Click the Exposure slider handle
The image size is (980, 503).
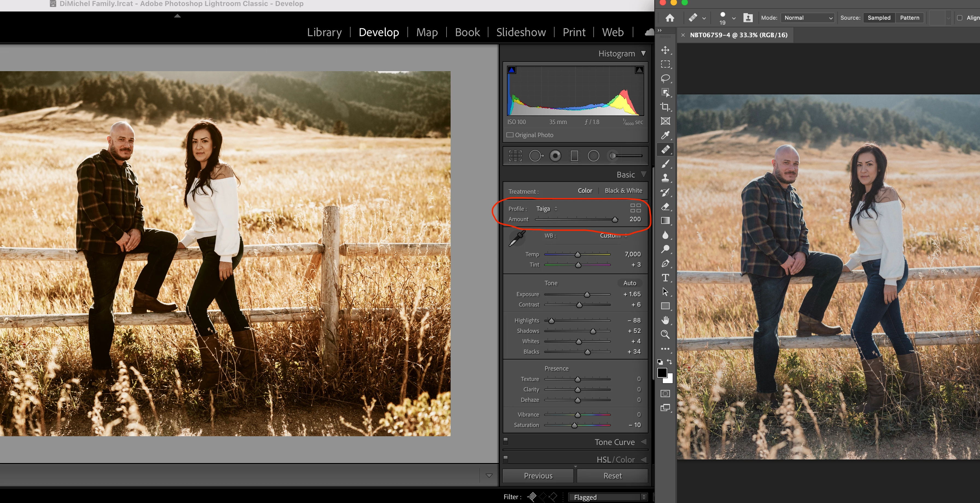click(587, 294)
